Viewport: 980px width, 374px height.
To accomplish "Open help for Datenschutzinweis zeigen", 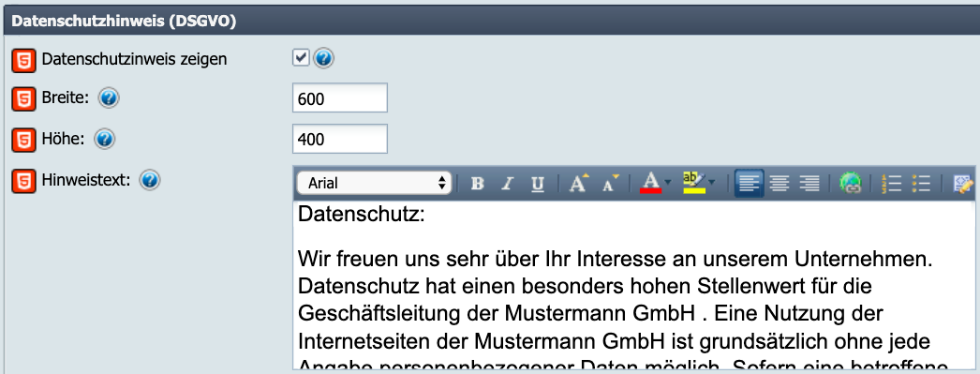I will [x=324, y=59].
